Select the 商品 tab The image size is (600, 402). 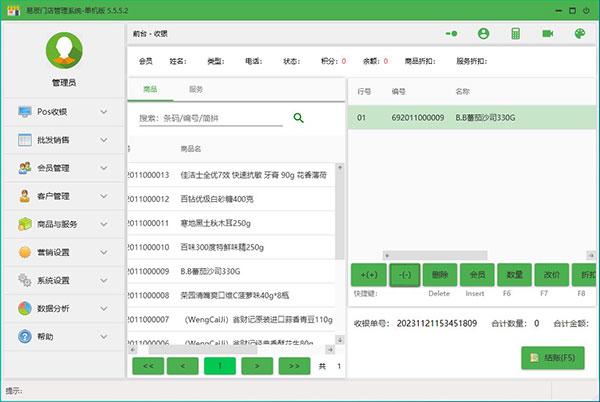click(x=151, y=89)
